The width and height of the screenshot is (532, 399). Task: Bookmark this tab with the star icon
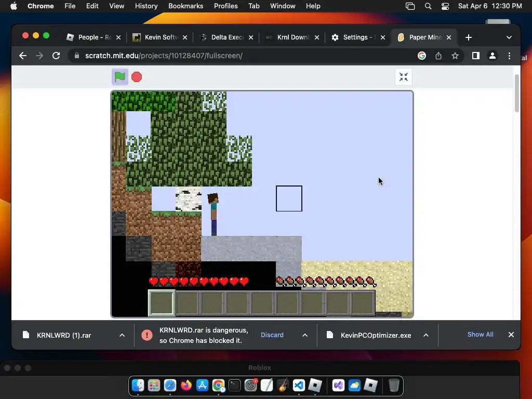(455, 56)
